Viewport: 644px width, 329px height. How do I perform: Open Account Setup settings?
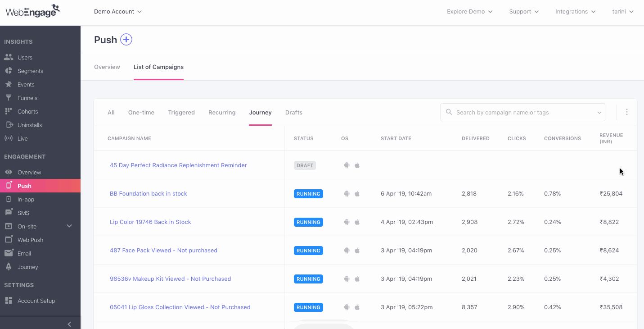[x=36, y=301]
